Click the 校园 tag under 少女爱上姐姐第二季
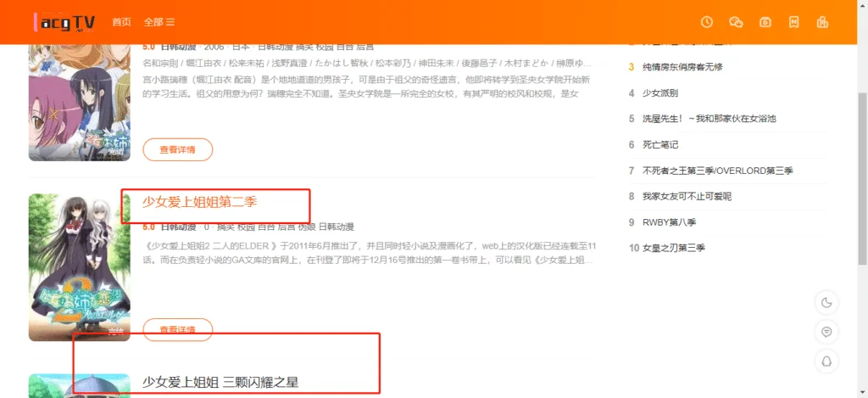The height and width of the screenshot is (398, 868). [x=246, y=227]
